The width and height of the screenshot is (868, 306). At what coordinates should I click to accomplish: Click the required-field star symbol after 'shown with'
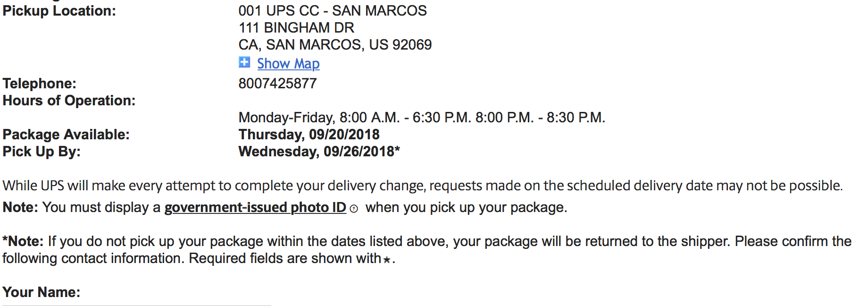point(387,260)
